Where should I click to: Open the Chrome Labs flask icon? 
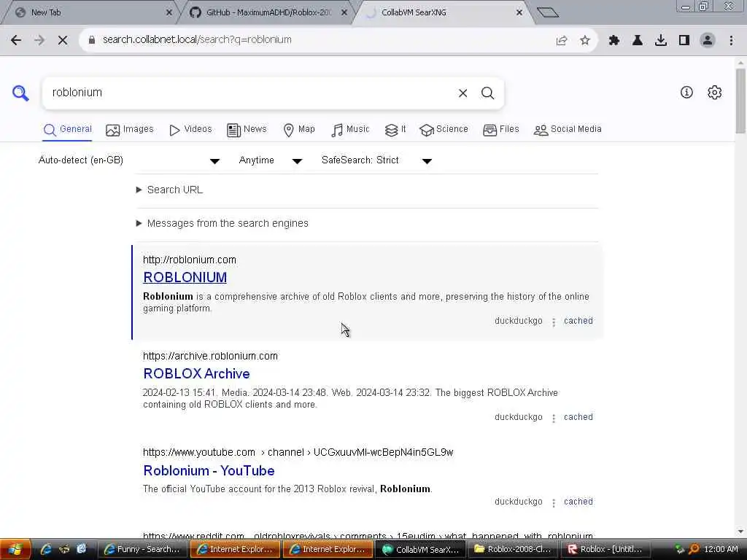tap(638, 41)
